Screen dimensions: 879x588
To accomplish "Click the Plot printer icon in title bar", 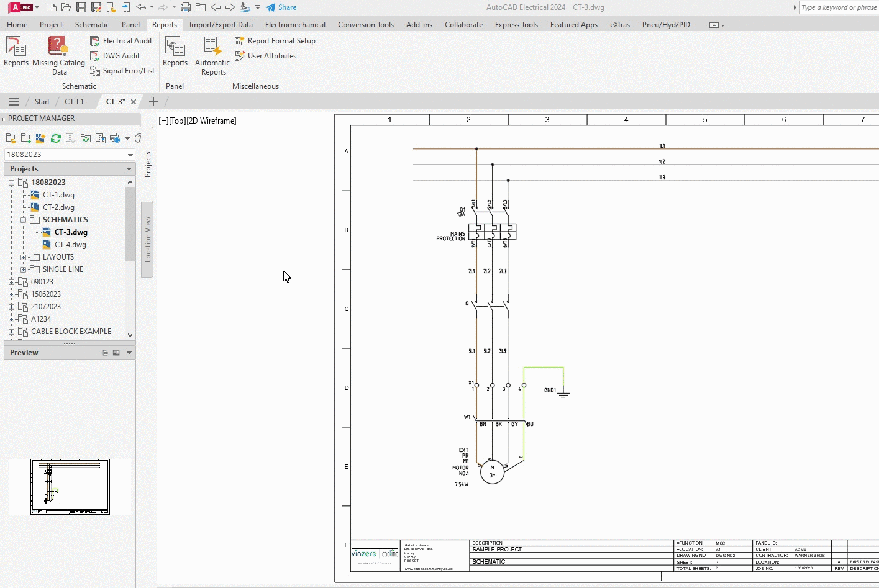I will (x=186, y=7).
